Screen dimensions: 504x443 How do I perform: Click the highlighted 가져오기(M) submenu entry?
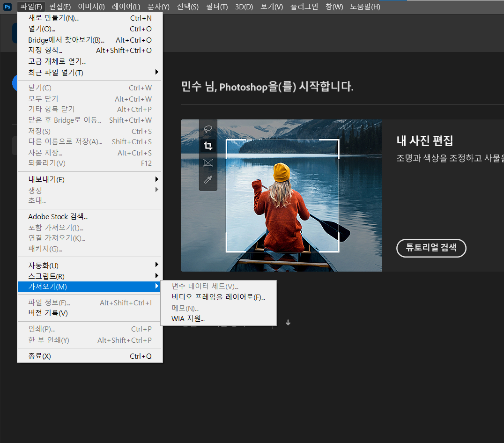[90, 287]
